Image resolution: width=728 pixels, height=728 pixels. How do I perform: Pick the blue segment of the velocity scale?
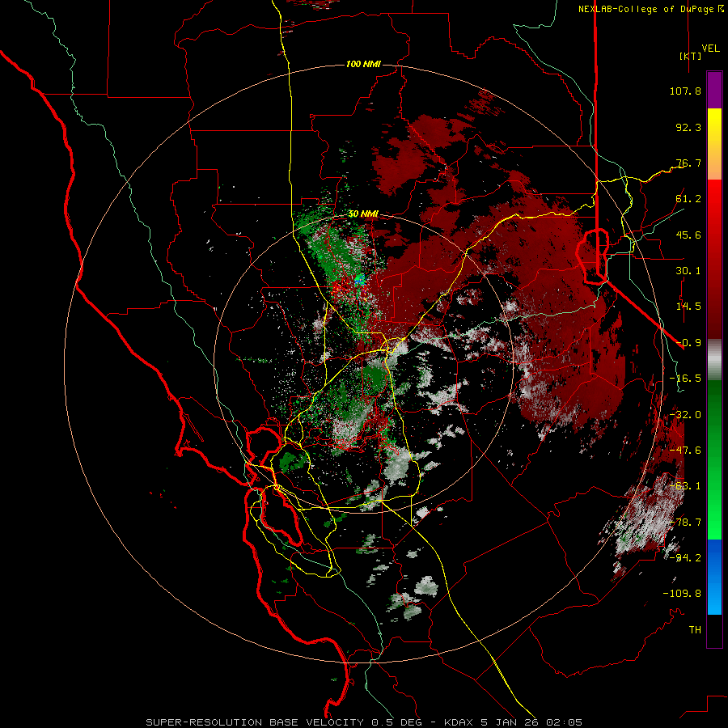click(714, 577)
